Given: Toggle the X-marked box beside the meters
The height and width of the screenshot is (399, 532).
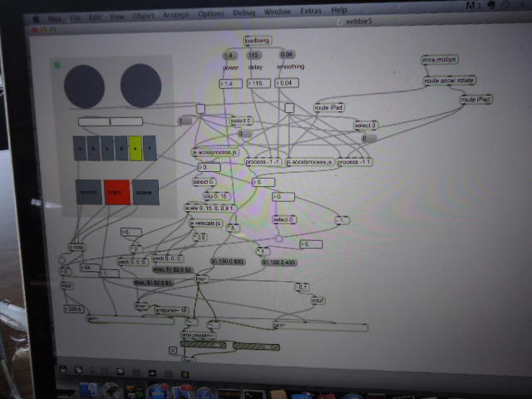Looking at the screenshot, I should (173, 351).
